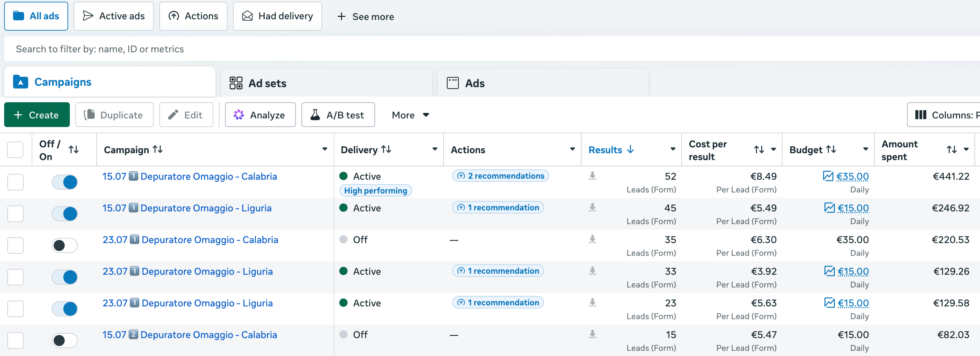Sort by Cost per result arrows
This screenshot has width=980, height=356.
759,150
